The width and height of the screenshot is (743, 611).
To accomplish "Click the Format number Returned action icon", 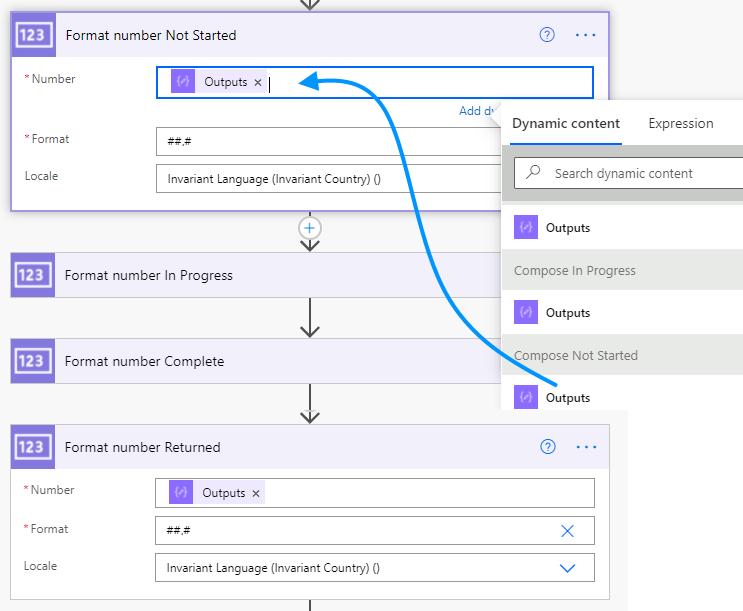I will click(x=33, y=447).
